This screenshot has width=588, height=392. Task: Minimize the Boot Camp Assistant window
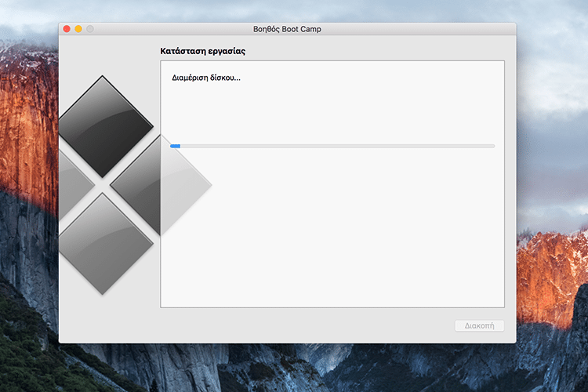(x=78, y=29)
